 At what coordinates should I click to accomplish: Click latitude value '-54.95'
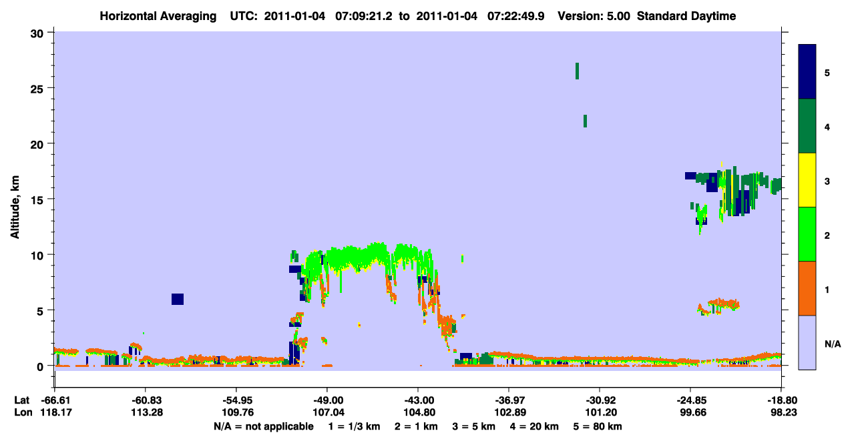(236, 400)
